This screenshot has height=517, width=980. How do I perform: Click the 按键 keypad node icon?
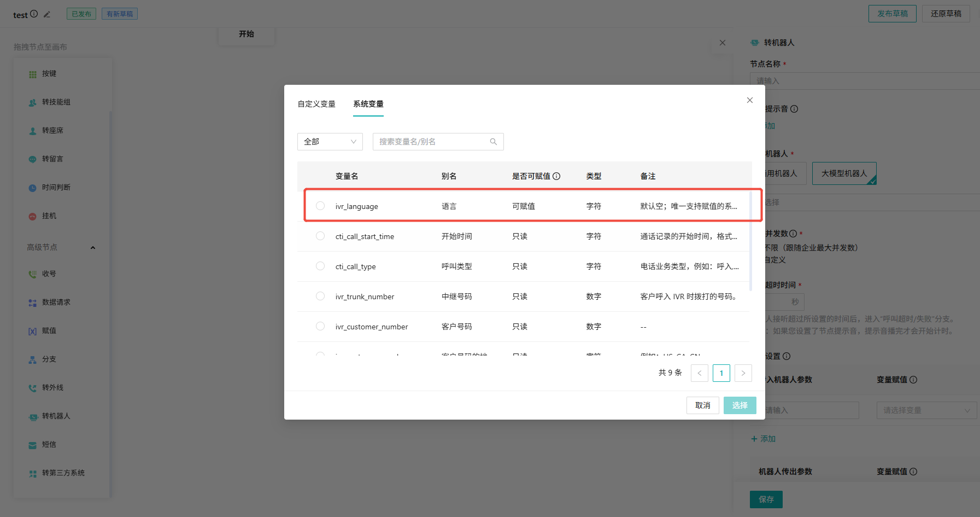(x=33, y=74)
